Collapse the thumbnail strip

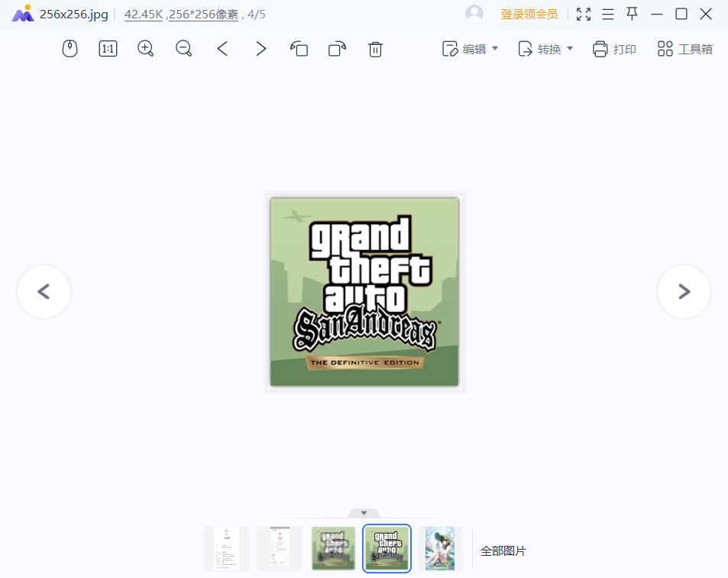(364, 513)
